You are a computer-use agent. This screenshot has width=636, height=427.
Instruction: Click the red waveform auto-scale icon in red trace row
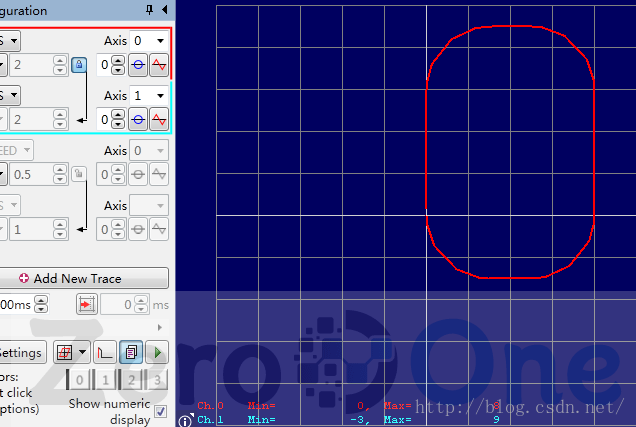coord(159,65)
